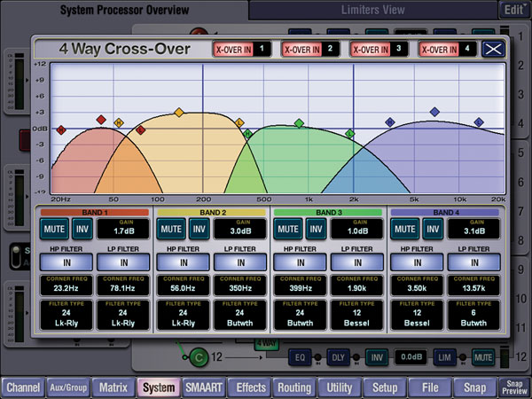
Task: Select Band 2 gain value 3.0dB field
Action: coord(239,231)
